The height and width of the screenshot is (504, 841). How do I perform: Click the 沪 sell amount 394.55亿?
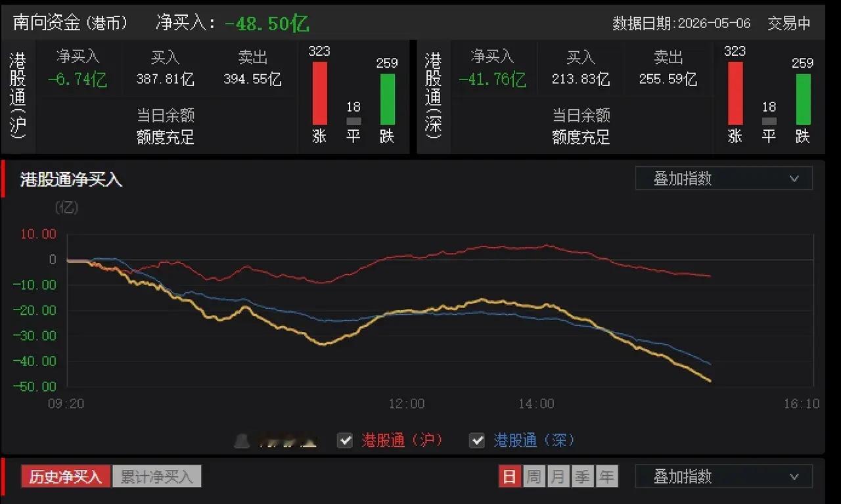[252, 80]
